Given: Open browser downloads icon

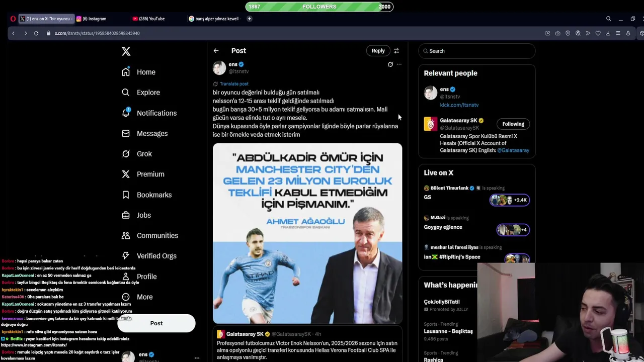Looking at the screenshot, I should (608, 33).
